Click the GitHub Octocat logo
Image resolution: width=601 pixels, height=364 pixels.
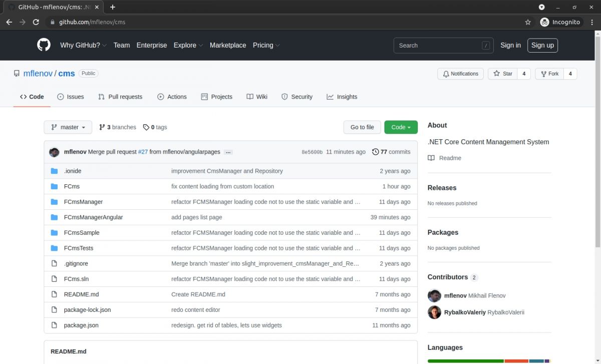44,45
